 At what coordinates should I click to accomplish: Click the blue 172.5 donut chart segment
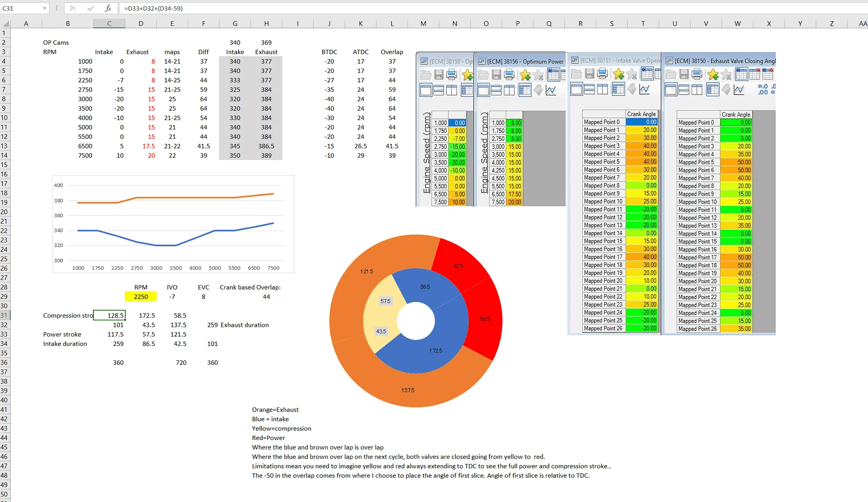pyautogui.click(x=436, y=350)
